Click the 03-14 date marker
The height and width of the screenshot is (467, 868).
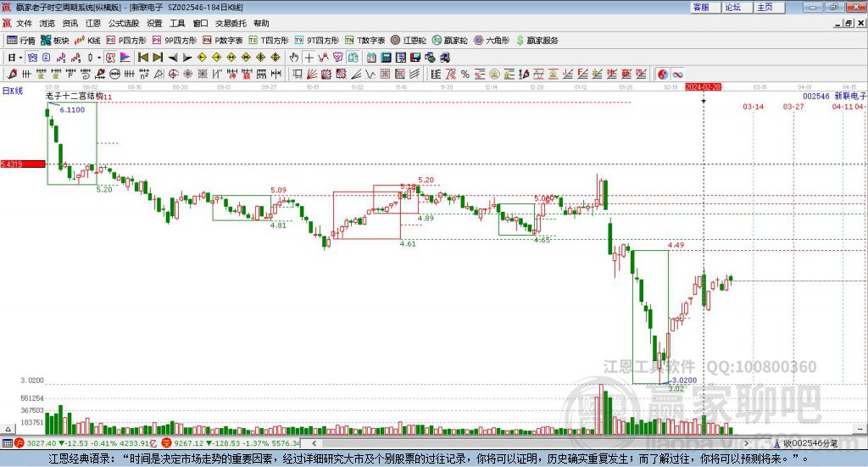pyautogui.click(x=753, y=107)
